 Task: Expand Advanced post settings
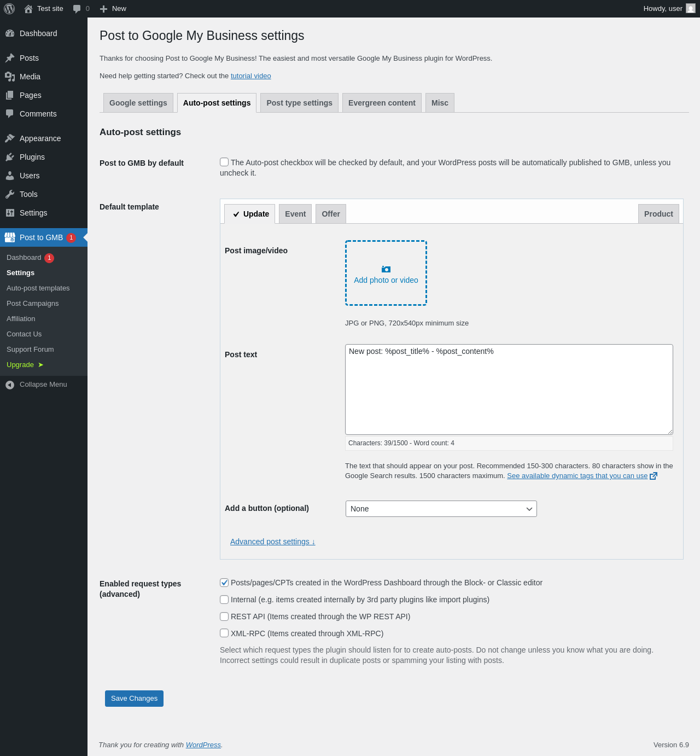coord(273,542)
